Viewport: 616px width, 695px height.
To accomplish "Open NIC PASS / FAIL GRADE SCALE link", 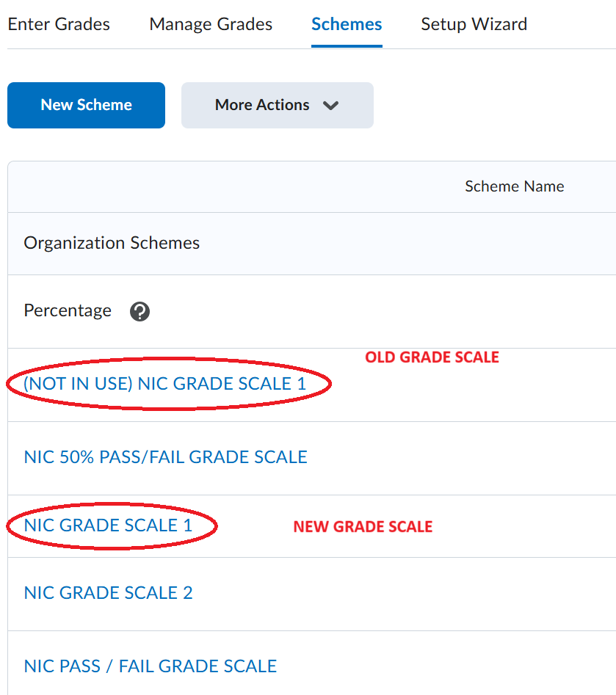I will point(151,666).
